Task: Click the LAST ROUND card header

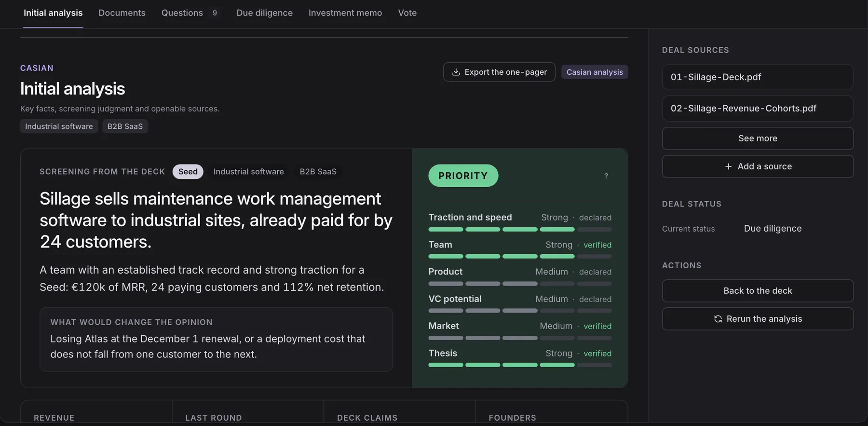Action: coord(214,418)
